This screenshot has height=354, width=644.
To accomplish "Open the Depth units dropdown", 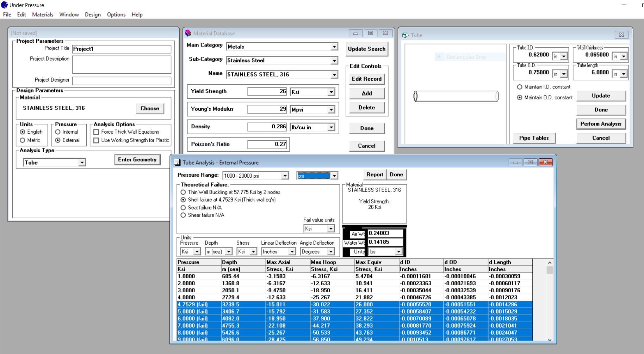I will coord(229,252).
